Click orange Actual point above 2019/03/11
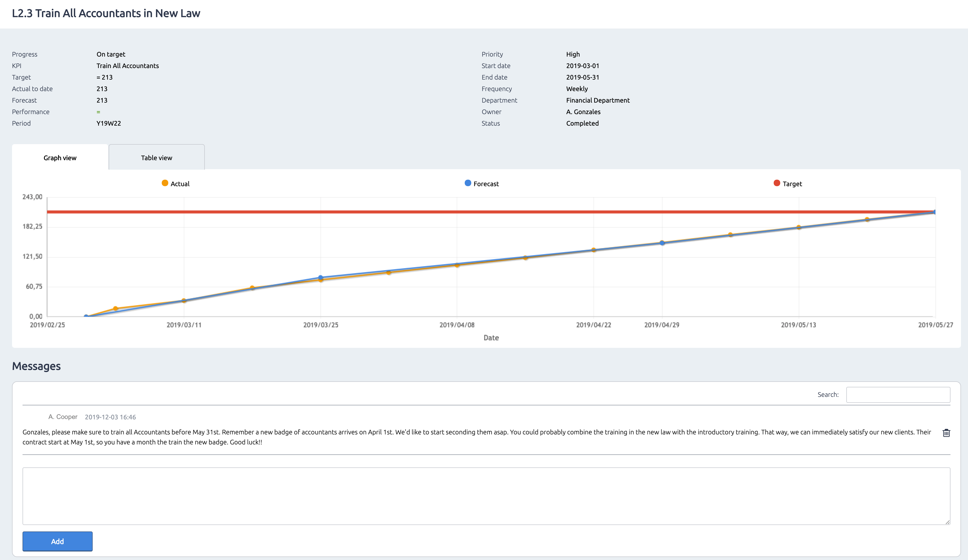 (184, 301)
